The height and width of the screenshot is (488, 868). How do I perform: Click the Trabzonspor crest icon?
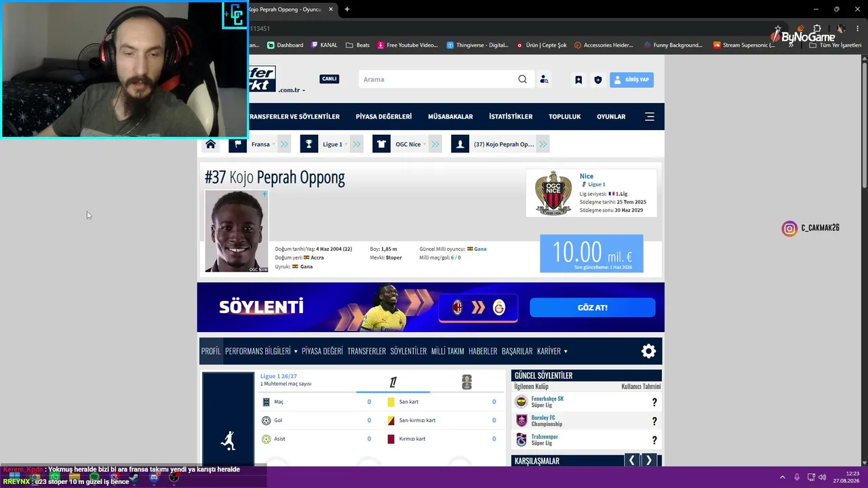[x=521, y=440]
